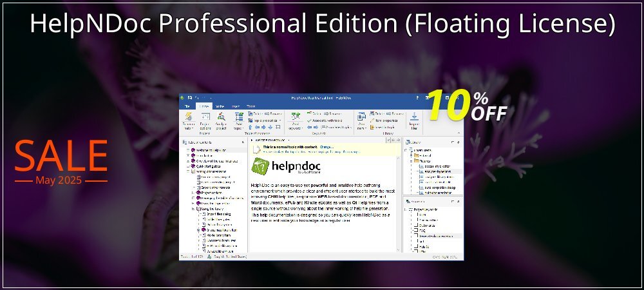Viewport: 644px width, 290px height.
Task: Select the Documents keyword in keywords panel
Action: [x=427, y=226]
